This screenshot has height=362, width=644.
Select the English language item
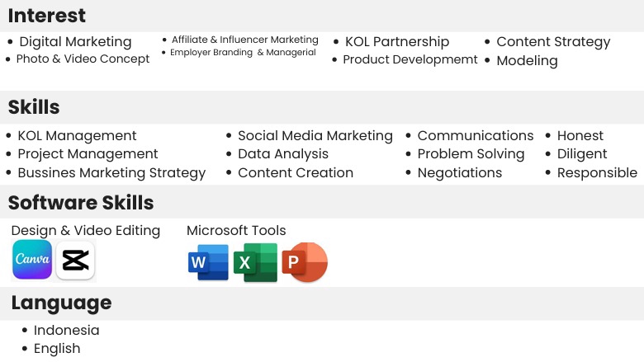click(57, 349)
